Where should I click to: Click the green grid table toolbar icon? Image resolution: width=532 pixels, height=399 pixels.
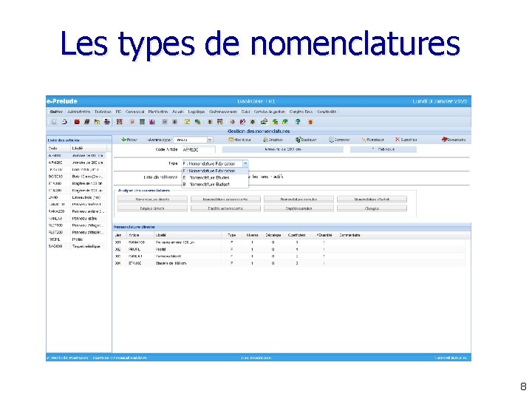(x=142, y=122)
